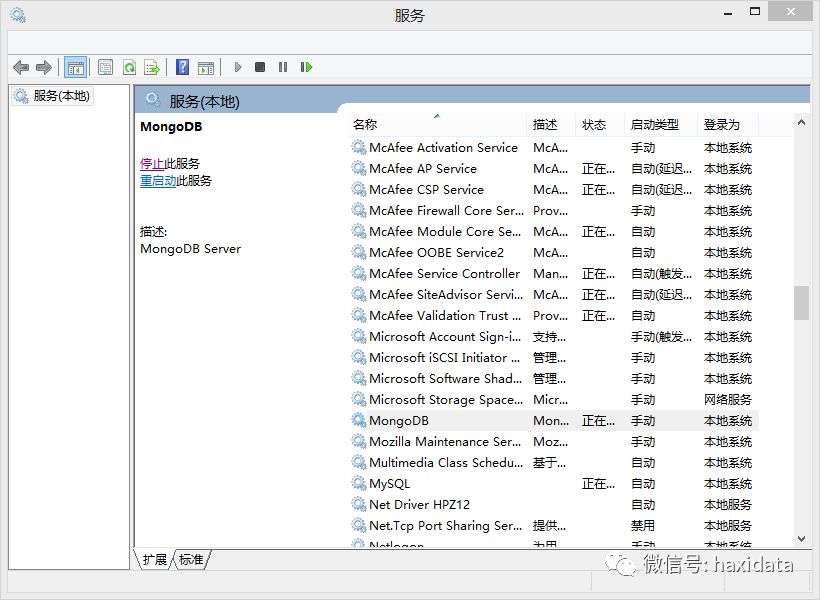820x600 pixels.
Task: Click the gear icon beside MySQL row
Action: click(x=359, y=483)
